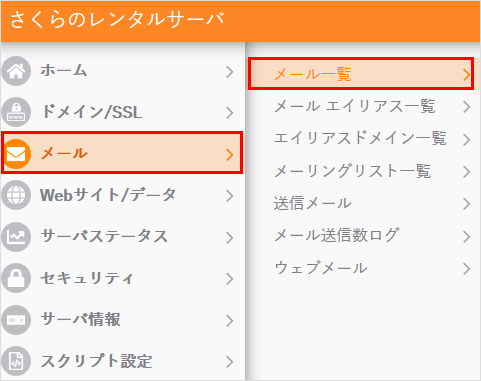Click the orange メール row chevron
The image size is (481, 381).
pos(229,155)
